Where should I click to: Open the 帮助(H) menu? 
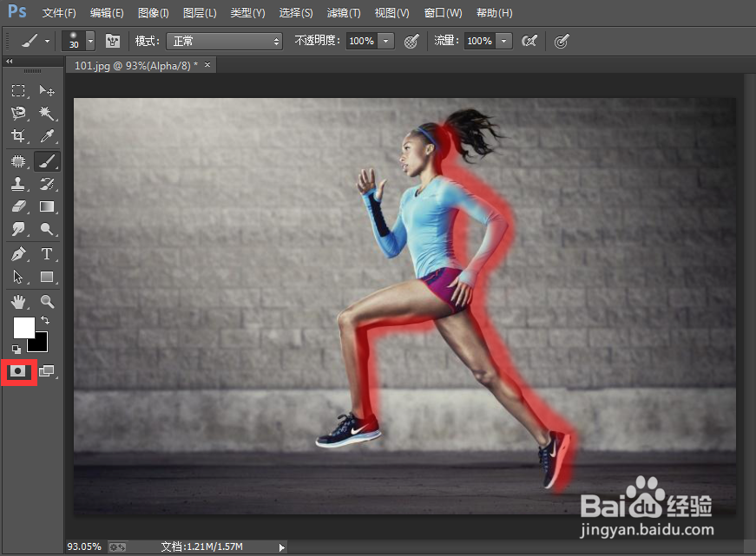point(494,13)
